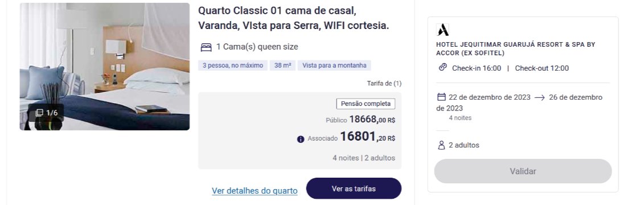Click the calendar icon by the dates
The image size is (644, 205).
[x=441, y=97]
